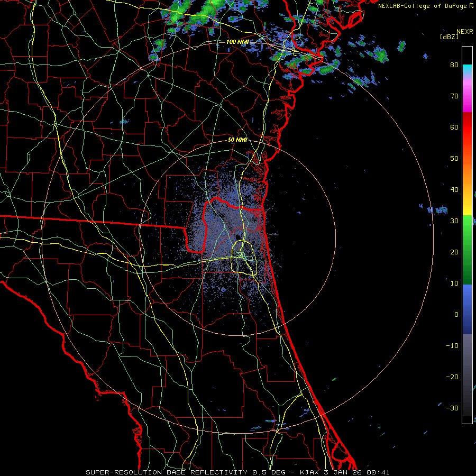This screenshot has width=476, height=476.
Task: Click the 50 NMI range ring label
Action: [237, 140]
